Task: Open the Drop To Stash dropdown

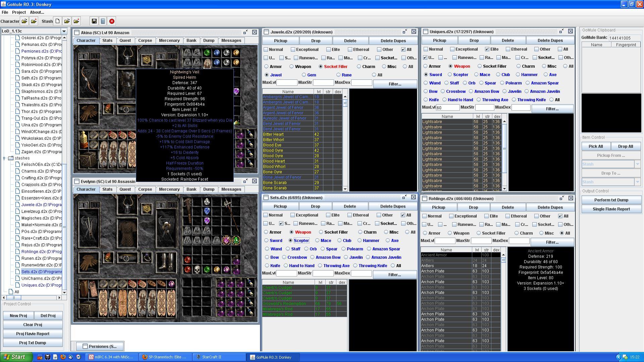Action: 637,182
